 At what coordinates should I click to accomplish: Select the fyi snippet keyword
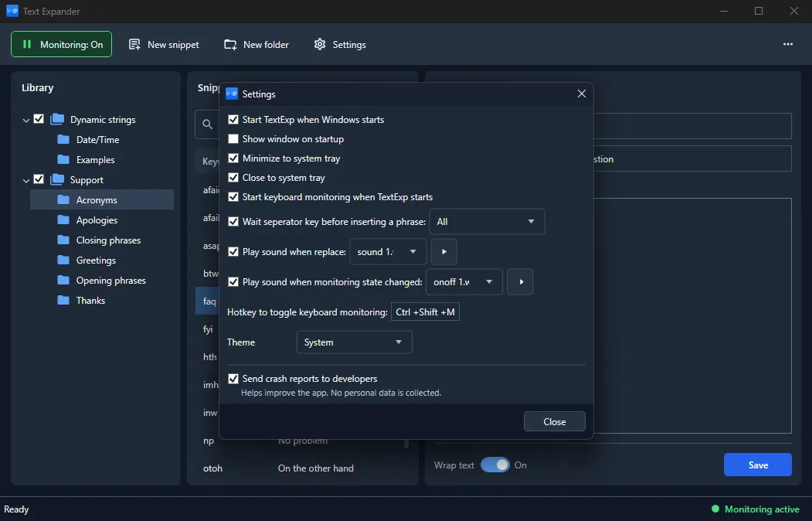pyautogui.click(x=208, y=329)
